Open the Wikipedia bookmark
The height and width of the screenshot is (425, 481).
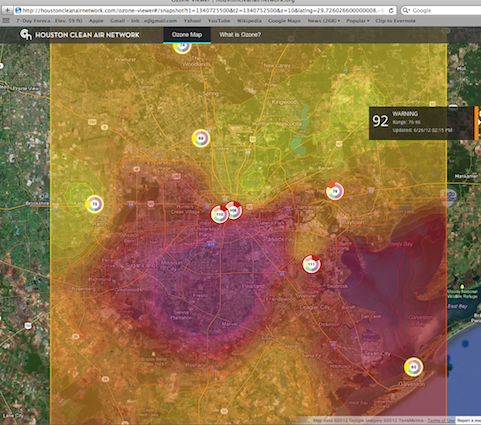[249, 21]
